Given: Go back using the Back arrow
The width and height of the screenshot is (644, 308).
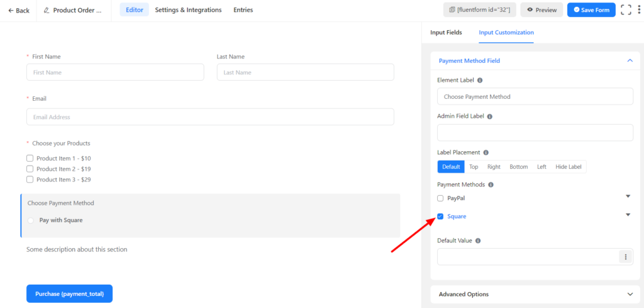Looking at the screenshot, I should click(18, 10).
